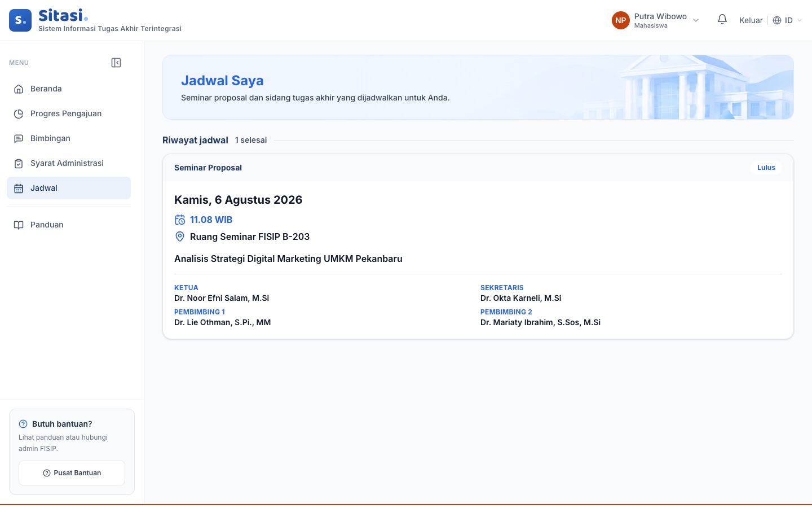Click the Progres Pengajuan pie chart icon
812x508 pixels.
click(19, 113)
